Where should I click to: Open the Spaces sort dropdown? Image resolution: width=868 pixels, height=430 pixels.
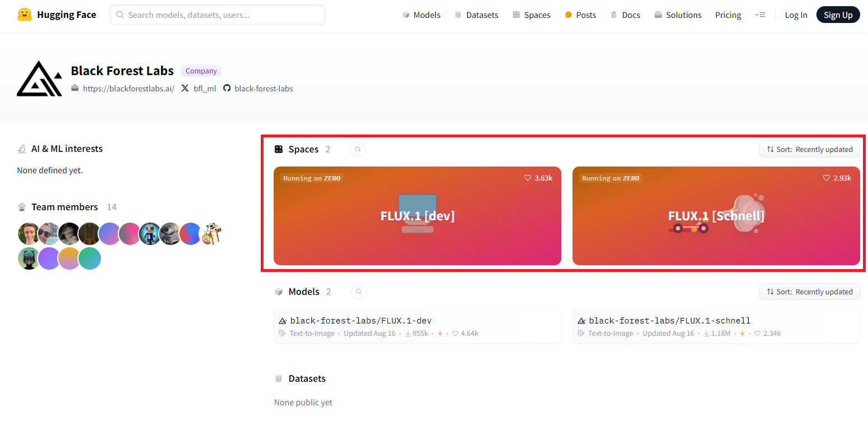click(810, 149)
